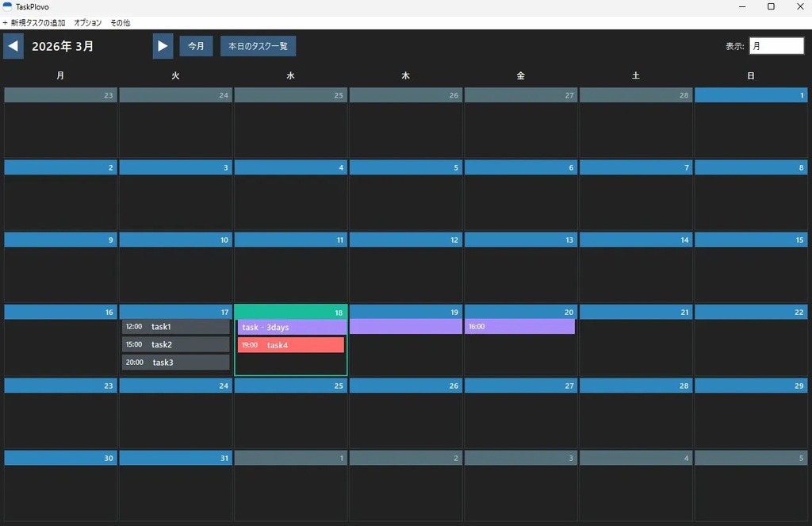812x526 pixels.
Task: Click the task - 3days event bar
Action: click(290, 326)
